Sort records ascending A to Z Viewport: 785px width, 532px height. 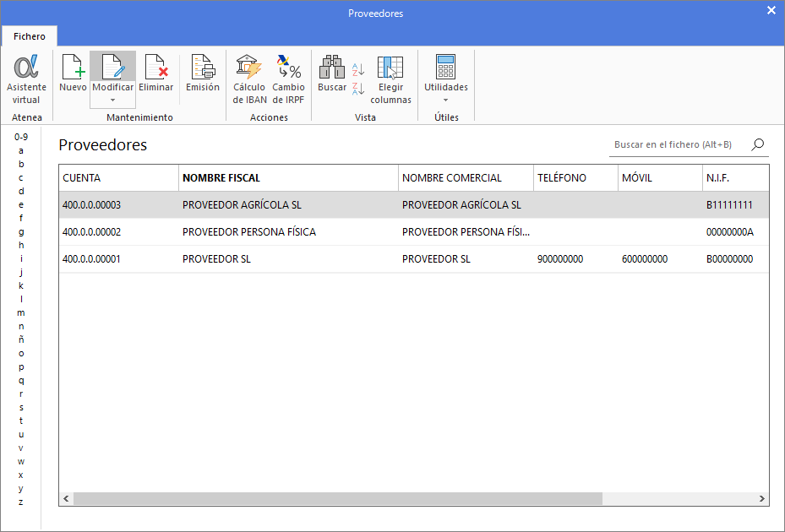point(358,70)
